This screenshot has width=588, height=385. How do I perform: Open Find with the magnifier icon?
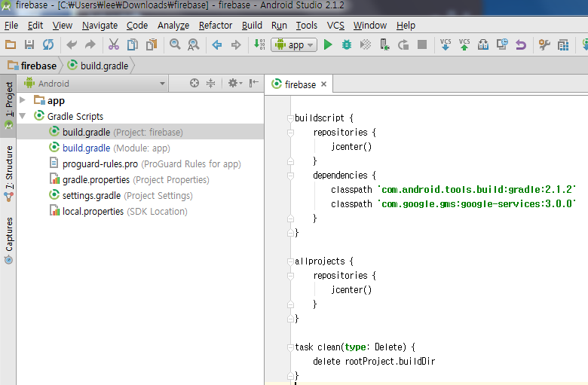[x=175, y=44]
